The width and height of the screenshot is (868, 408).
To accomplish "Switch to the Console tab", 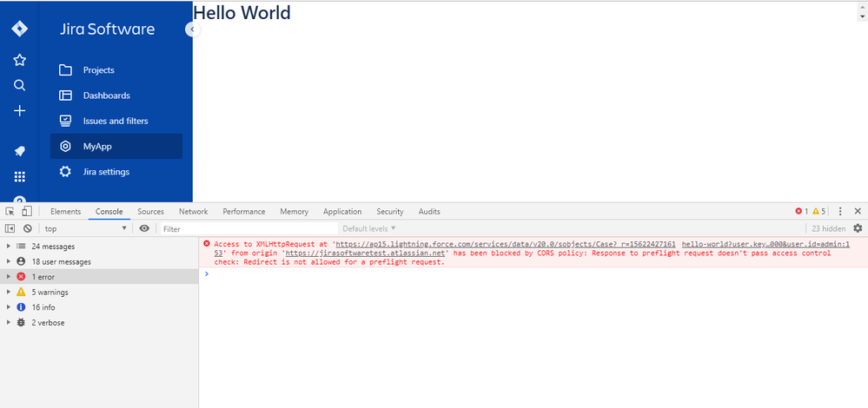I will 109,212.
